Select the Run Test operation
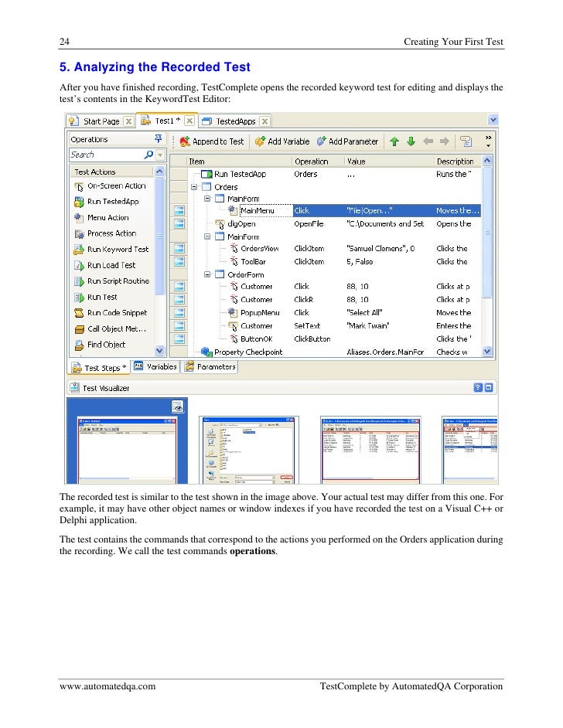 [x=96, y=297]
